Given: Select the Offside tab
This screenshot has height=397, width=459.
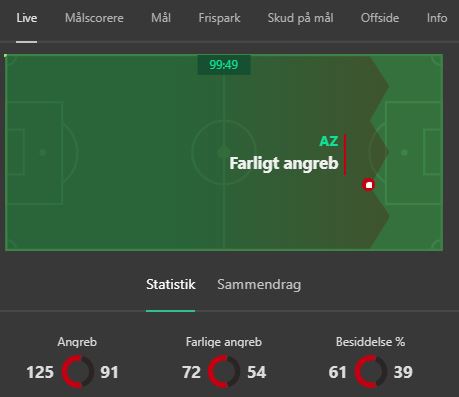Looking at the screenshot, I should (x=380, y=18).
